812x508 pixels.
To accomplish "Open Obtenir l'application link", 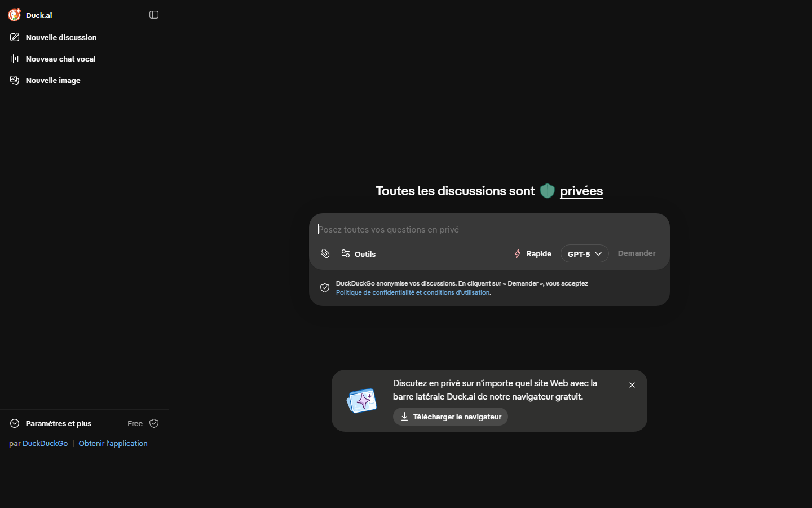I will coord(113,443).
